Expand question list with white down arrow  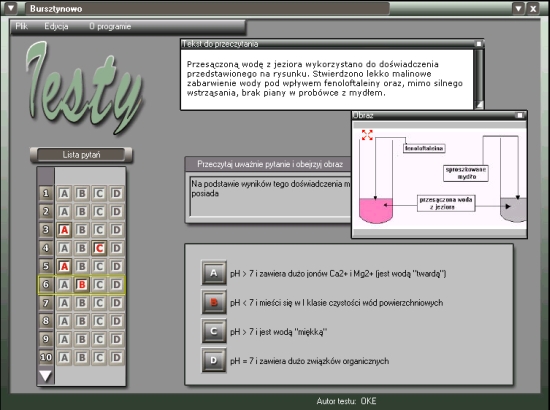click(46, 376)
